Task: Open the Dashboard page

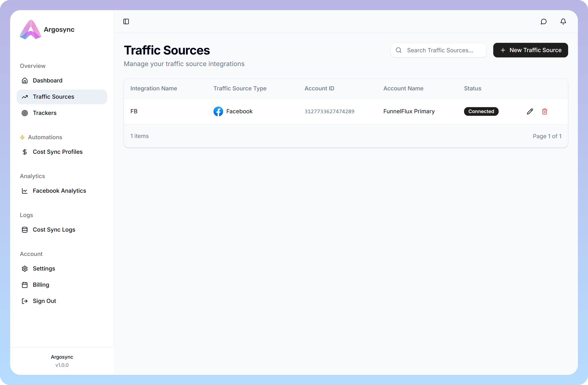Action: pyautogui.click(x=47, y=80)
